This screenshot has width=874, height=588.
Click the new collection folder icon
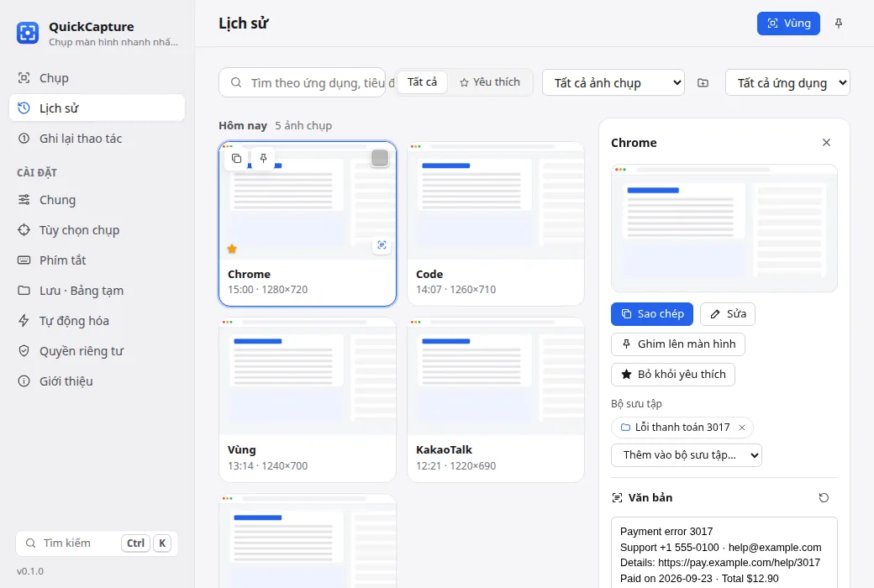(x=703, y=82)
